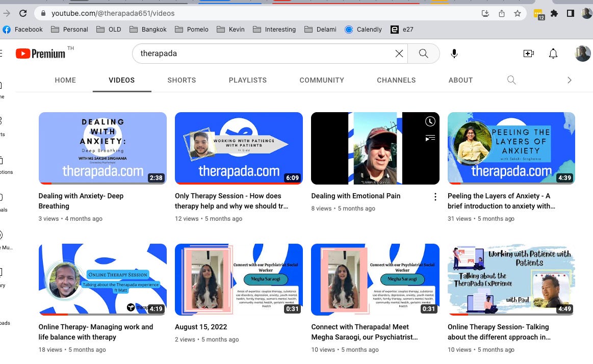Click the lock icon in address bar
This screenshot has width=593, height=364.
43,13
